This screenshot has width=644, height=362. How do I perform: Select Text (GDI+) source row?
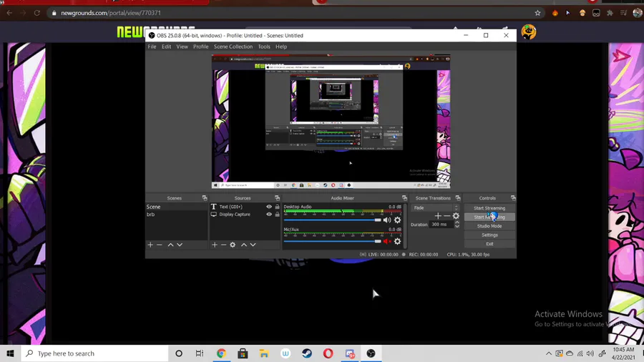245,207
